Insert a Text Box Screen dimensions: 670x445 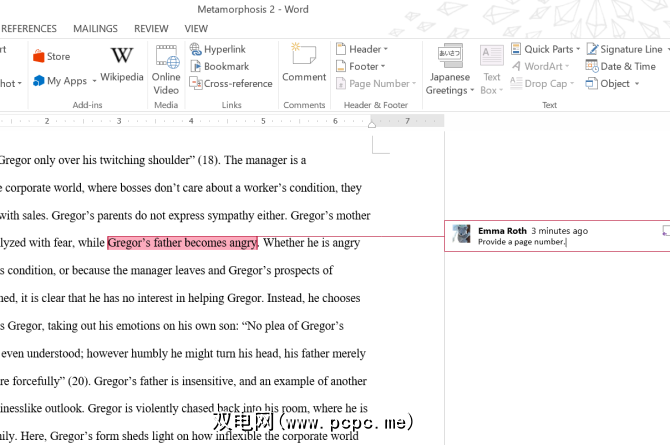coord(491,70)
